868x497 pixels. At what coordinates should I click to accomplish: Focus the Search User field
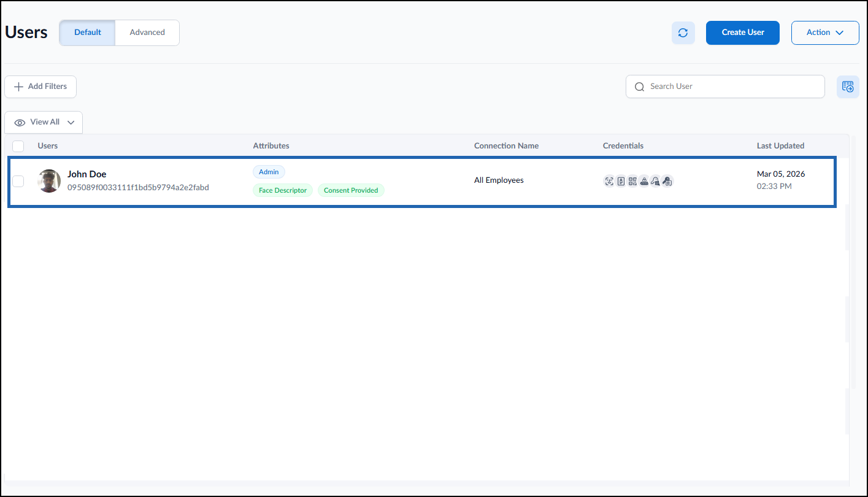tap(725, 87)
